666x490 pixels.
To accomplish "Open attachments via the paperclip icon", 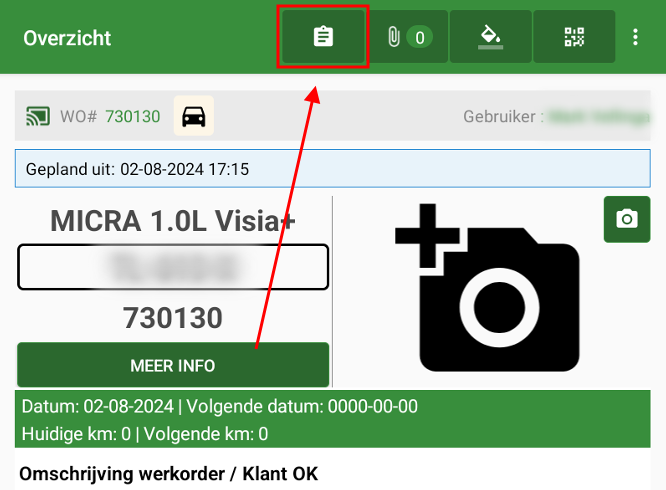I will 393,38.
